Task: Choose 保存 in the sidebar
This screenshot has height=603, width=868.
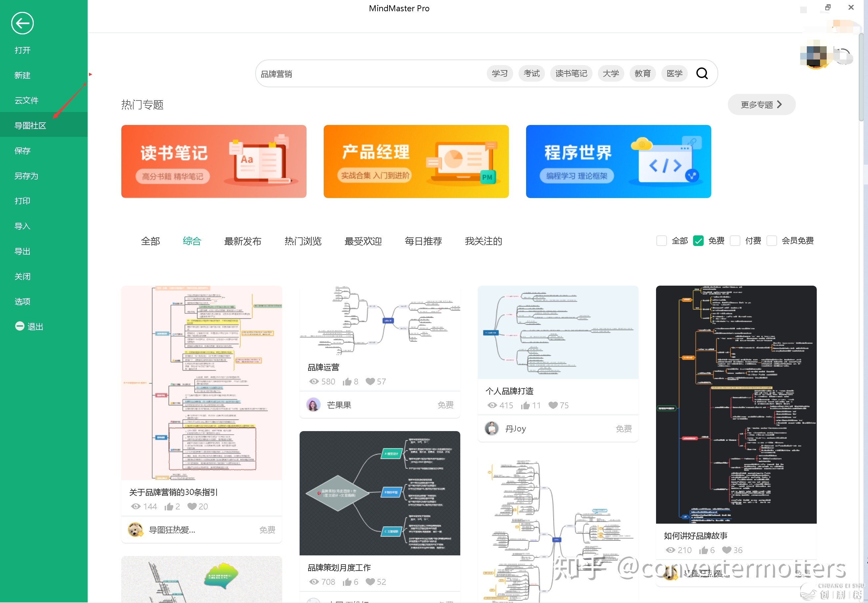Action: point(44,151)
